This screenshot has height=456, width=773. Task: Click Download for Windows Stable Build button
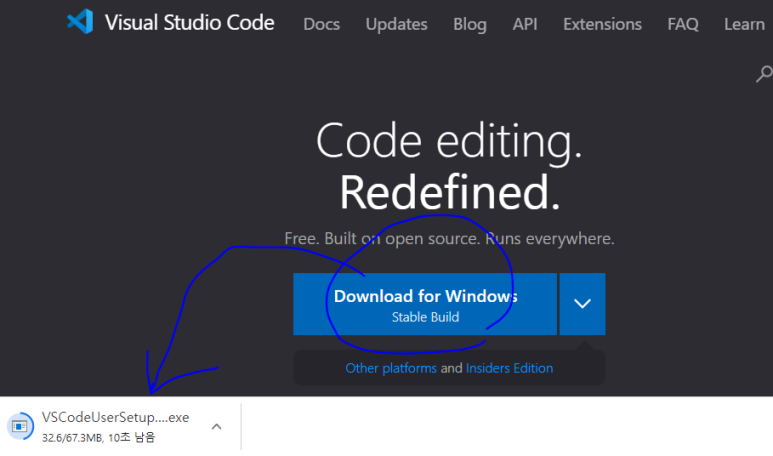tap(425, 304)
